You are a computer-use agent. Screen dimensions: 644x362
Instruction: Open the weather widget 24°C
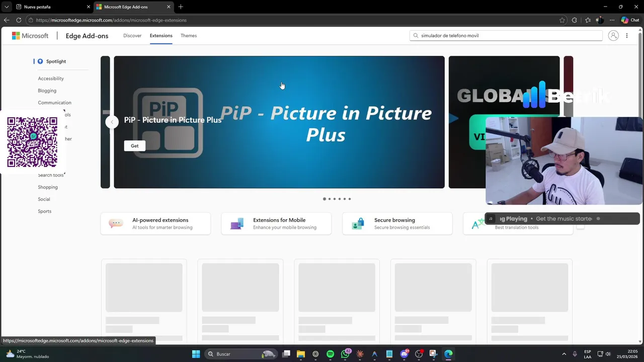coord(28,354)
